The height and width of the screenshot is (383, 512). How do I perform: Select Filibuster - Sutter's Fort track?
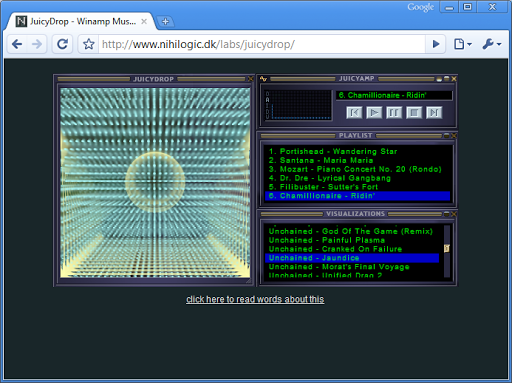pyautogui.click(x=357, y=187)
